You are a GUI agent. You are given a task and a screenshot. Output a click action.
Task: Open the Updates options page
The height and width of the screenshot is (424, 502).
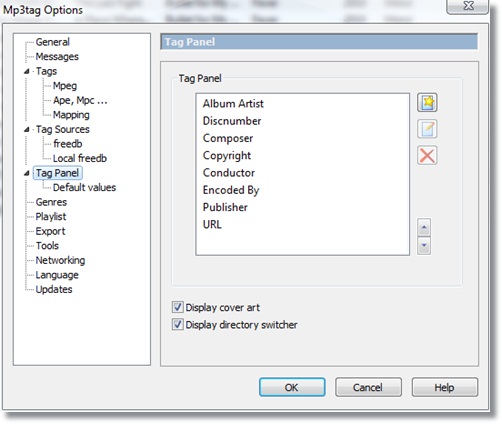[54, 289]
